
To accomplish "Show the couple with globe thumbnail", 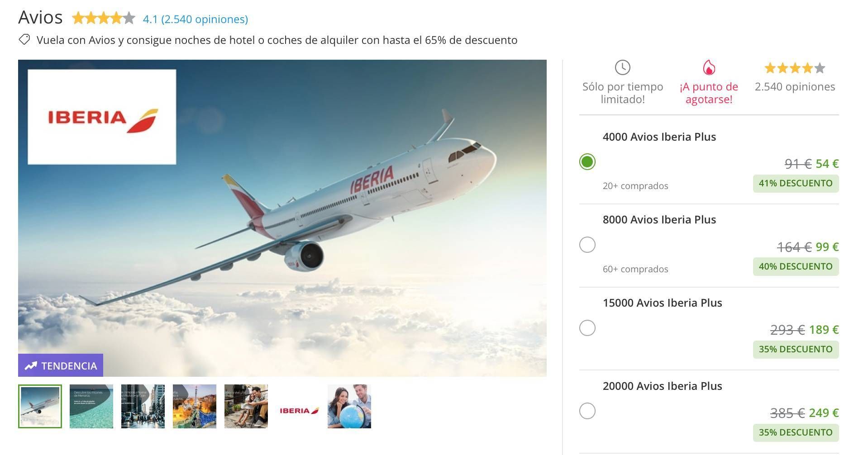I will [349, 406].
